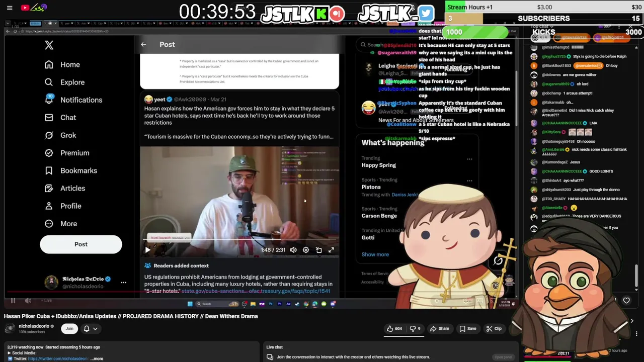The height and width of the screenshot is (362, 644).
Task: Click the Twitter bird icon in overlay
Action: point(426,13)
